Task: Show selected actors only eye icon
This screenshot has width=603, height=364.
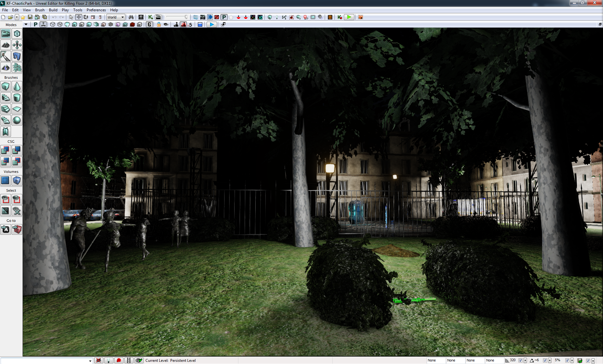Action: 6,199
